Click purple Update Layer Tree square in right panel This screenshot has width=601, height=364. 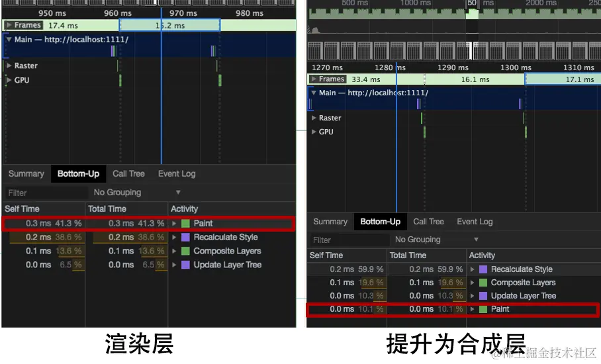483,296
